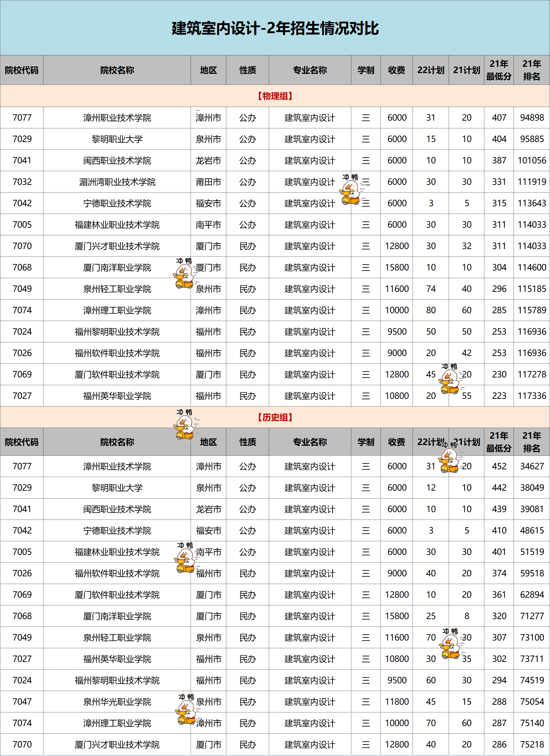The width and height of the screenshot is (550, 756).
Task: Click minimum score 223
Action: point(499,396)
